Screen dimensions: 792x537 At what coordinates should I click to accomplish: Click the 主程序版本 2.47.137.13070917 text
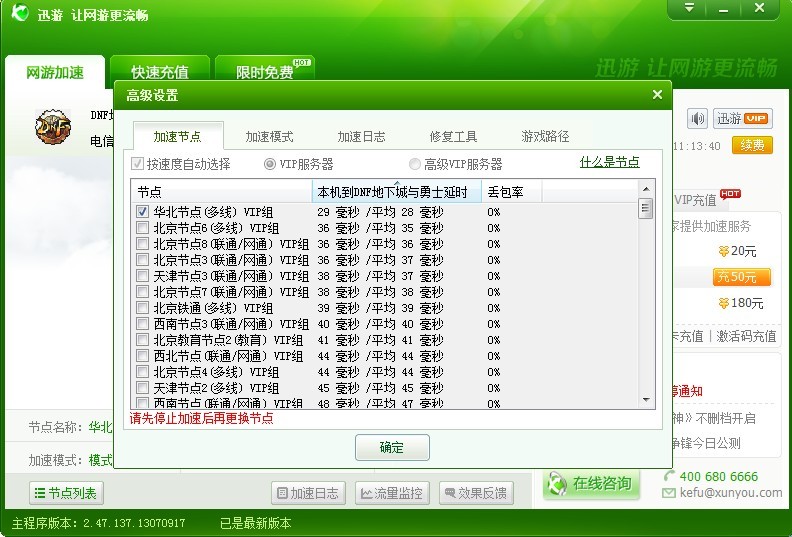click(98, 523)
